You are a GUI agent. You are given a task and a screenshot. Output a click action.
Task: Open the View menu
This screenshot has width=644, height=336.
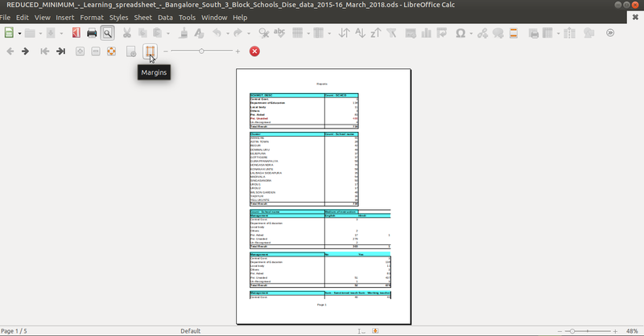pyautogui.click(x=43, y=18)
